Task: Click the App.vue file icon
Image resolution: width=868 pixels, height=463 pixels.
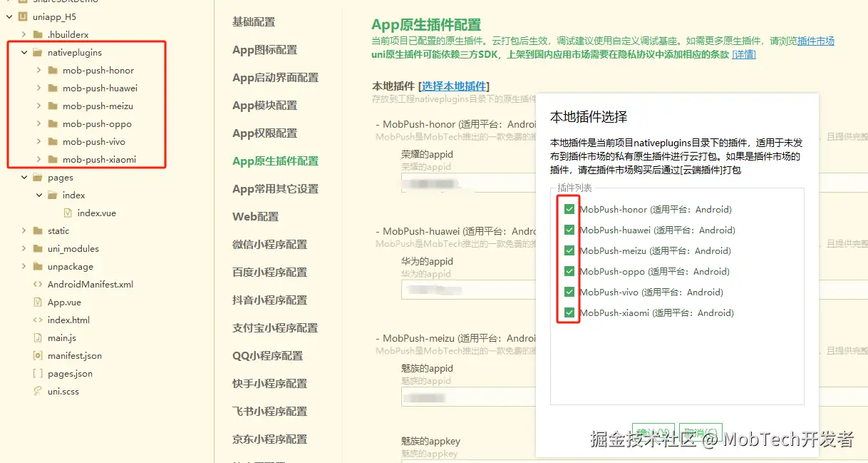Action: coord(38,302)
